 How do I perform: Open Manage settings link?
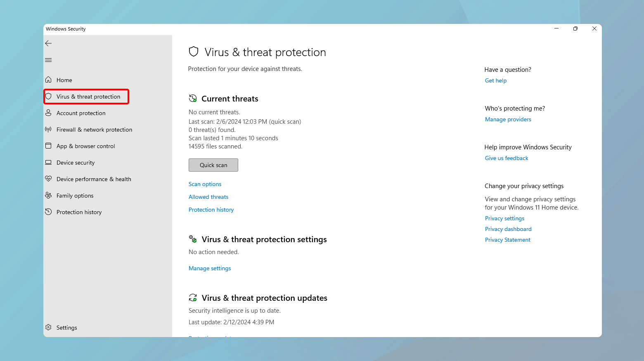click(210, 268)
